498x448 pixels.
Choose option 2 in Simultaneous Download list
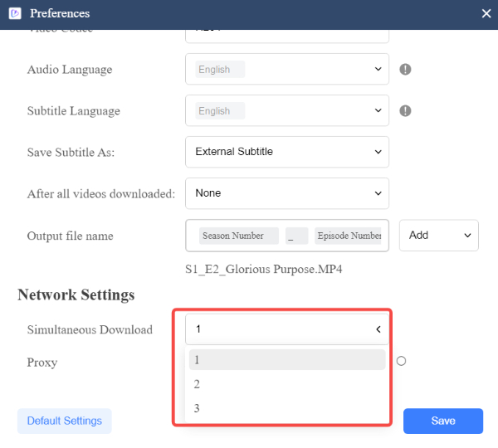287,384
